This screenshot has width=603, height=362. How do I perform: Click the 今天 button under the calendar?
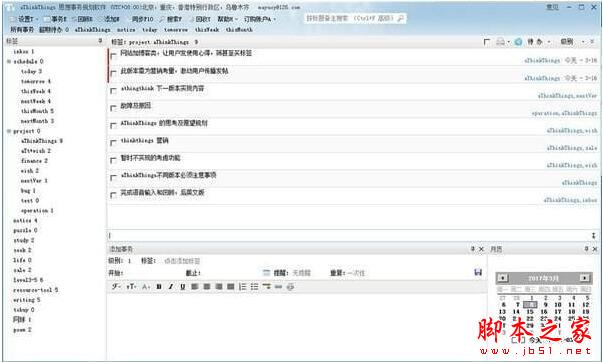pos(535,340)
